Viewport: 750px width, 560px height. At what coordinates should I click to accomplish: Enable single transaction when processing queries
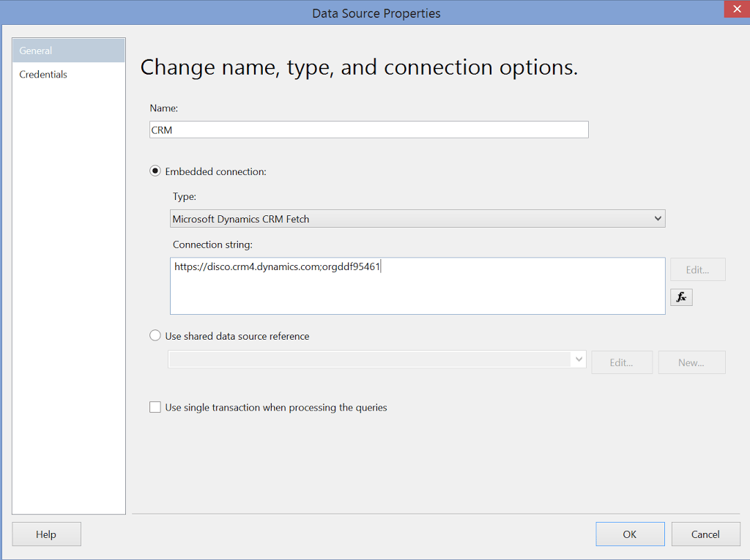(155, 406)
